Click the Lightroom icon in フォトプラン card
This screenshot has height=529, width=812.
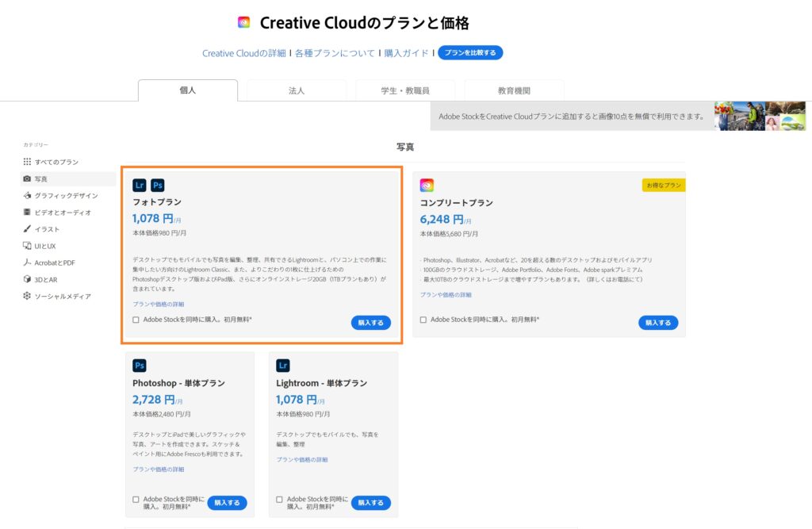[x=140, y=185]
